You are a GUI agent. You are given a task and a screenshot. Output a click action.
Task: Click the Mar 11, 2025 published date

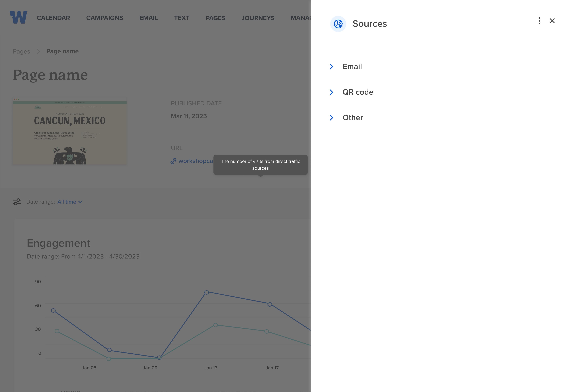click(x=189, y=116)
